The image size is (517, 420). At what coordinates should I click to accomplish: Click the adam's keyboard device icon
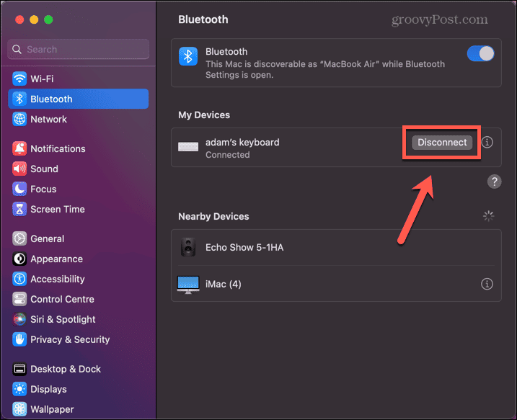(188, 146)
